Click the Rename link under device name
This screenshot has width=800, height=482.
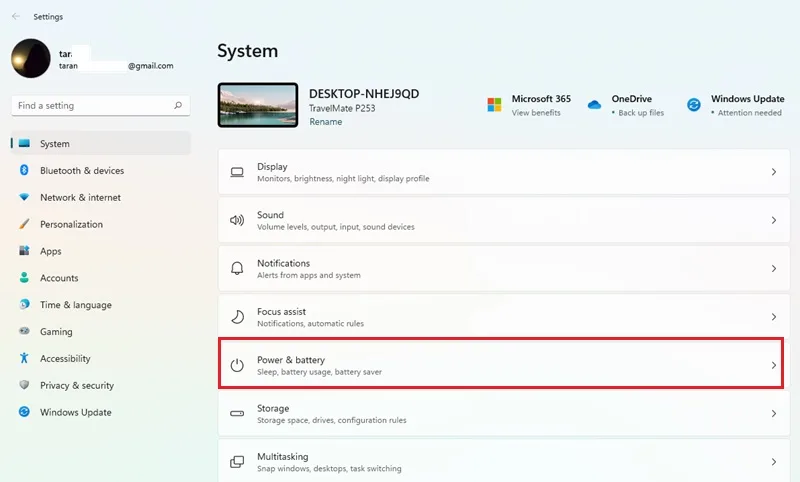pos(326,122)
